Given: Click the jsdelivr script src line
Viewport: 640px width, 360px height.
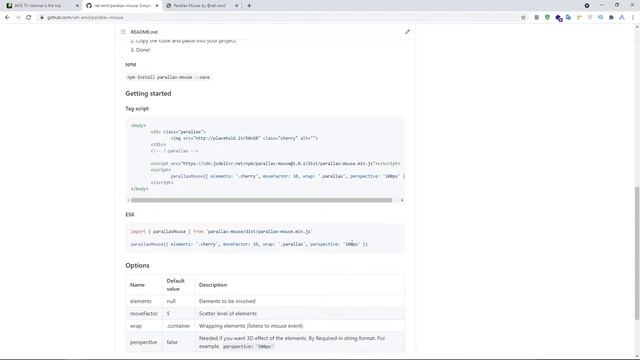Looking at the screenshot, I should point(276,163).
